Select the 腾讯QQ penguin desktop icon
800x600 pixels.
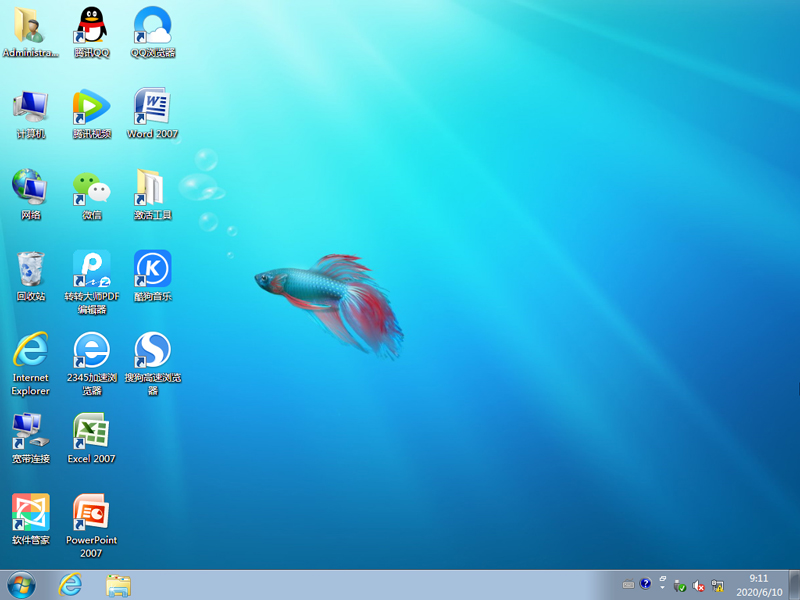click(92, 26)
